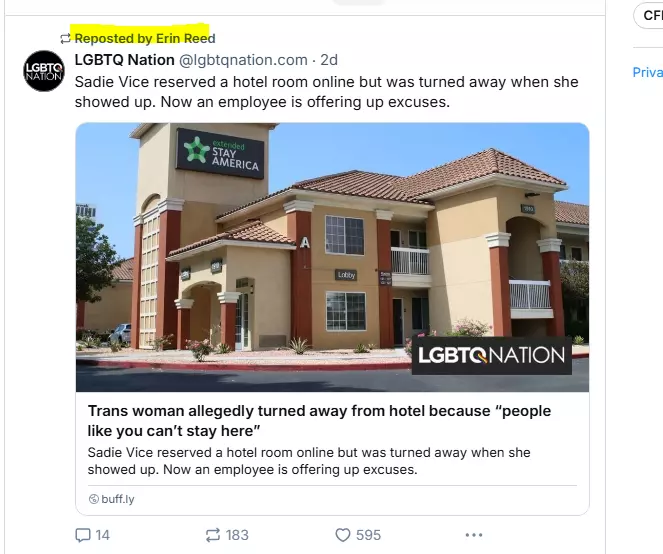Click the repost arrows icon
663x554 pixels.
pyautogui.click(x=213, y=535)
